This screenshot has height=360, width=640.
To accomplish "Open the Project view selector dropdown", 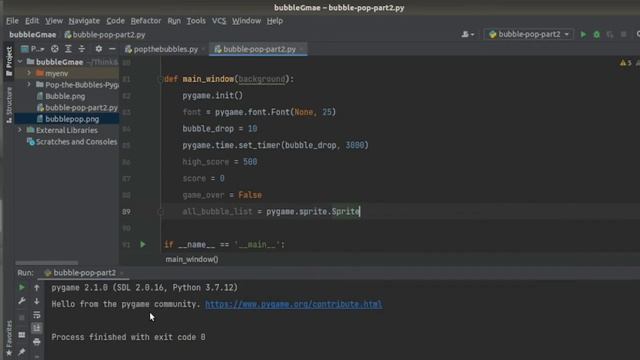I will point(33,49).
